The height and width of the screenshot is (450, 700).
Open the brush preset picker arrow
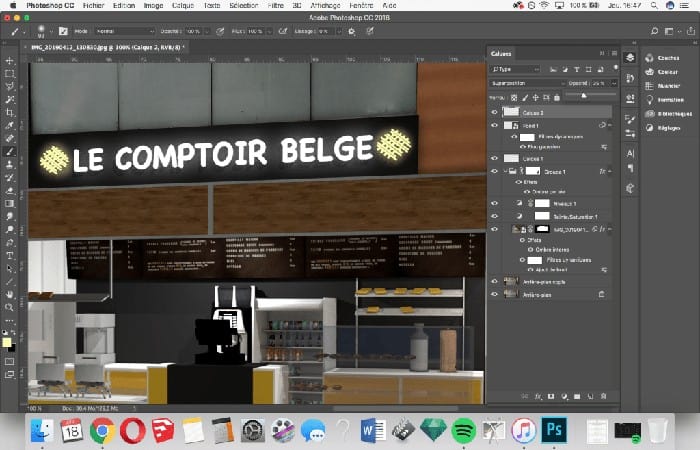coord(51,31)
